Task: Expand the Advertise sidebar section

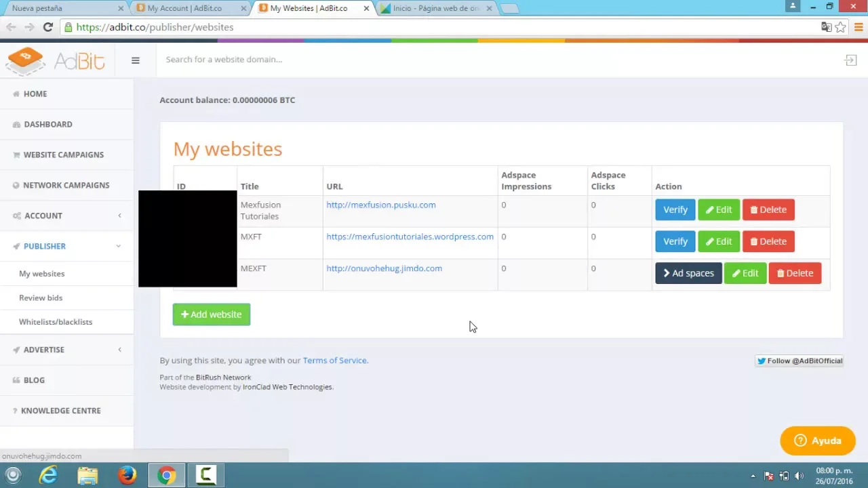Action: click(66, 350)
